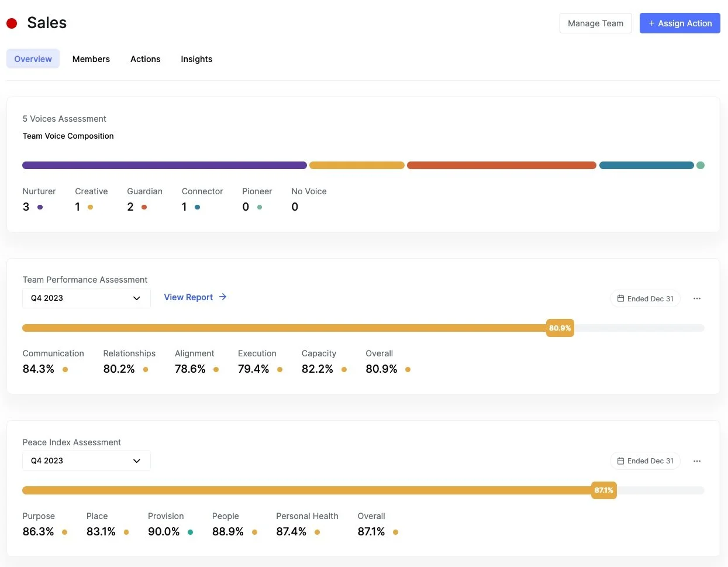Click the purple Nurturer legend dot
The width and height of the screenshot is (728, 567).
40,207
